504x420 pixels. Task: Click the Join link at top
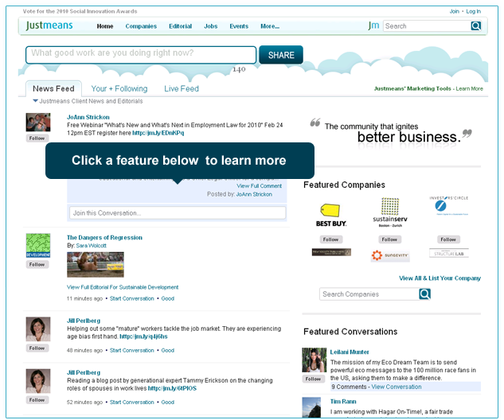(454, 11)
